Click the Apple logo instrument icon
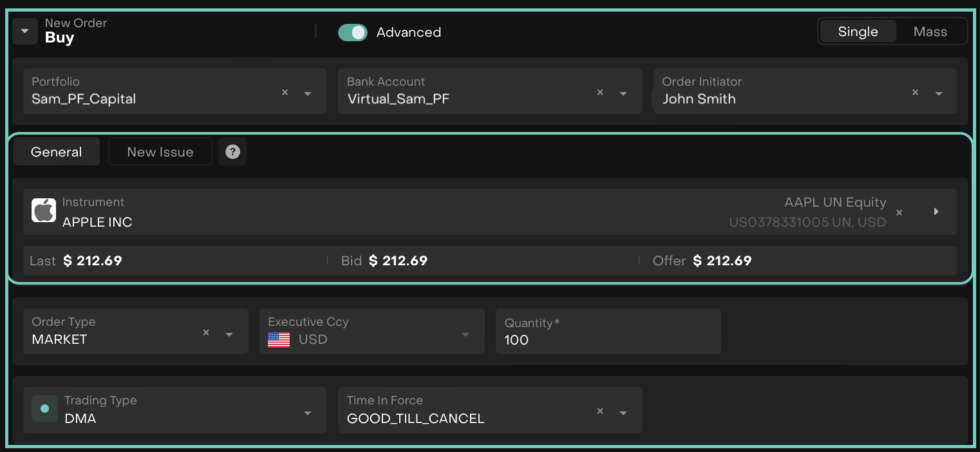Screen dimensions: 980x452 point(44,211)
